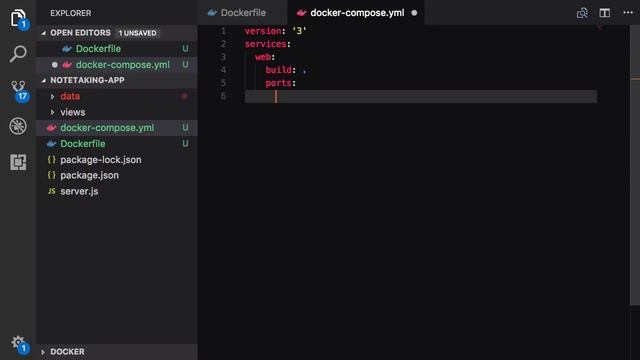Click unsaved dot beside docker-compose.yml in Open Editors
640x360 pixels.
(x=54, y=65)
